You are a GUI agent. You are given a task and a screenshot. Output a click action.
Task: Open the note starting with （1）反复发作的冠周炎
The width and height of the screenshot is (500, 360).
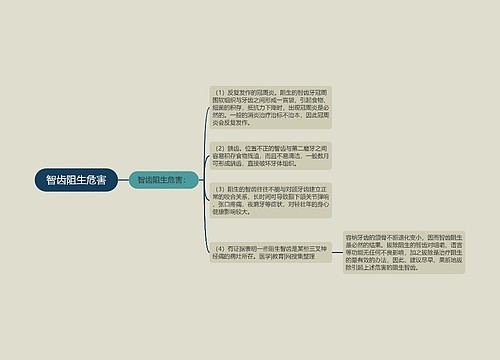(271, 107)
